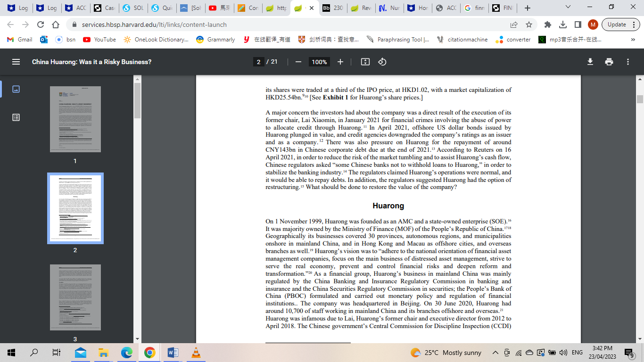The height and width of the screenshot is (362, 644).
Task: Open File Explorer from the taskbar
Action: point(104,353)
